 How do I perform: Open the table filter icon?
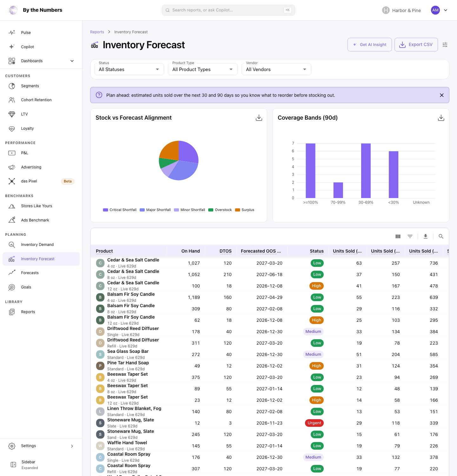click(410, 236)
